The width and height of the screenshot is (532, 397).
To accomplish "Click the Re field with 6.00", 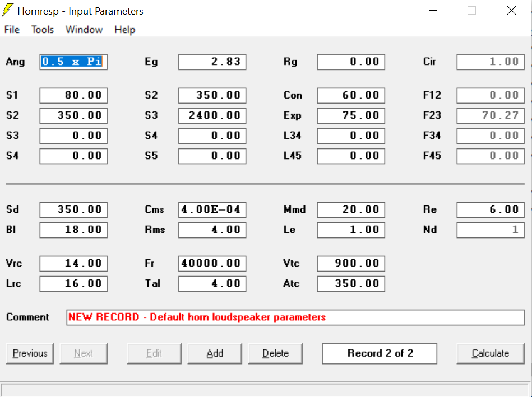I will click(491, 210).
